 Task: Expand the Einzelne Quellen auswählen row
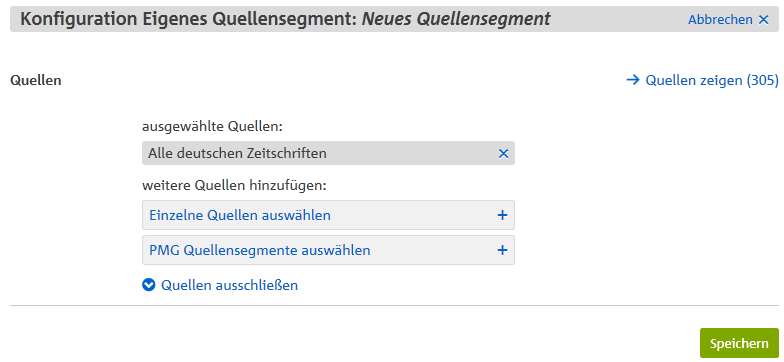click(x=328, y=215)
